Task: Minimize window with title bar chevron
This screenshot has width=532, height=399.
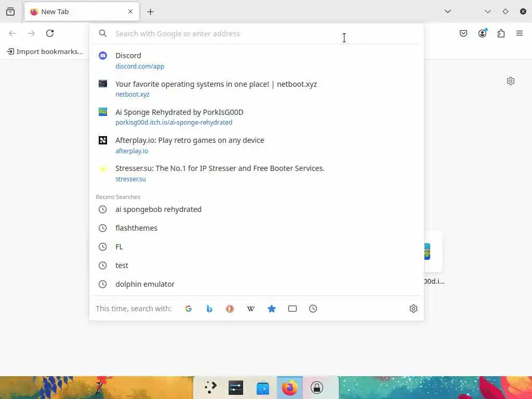Action: 488,11
